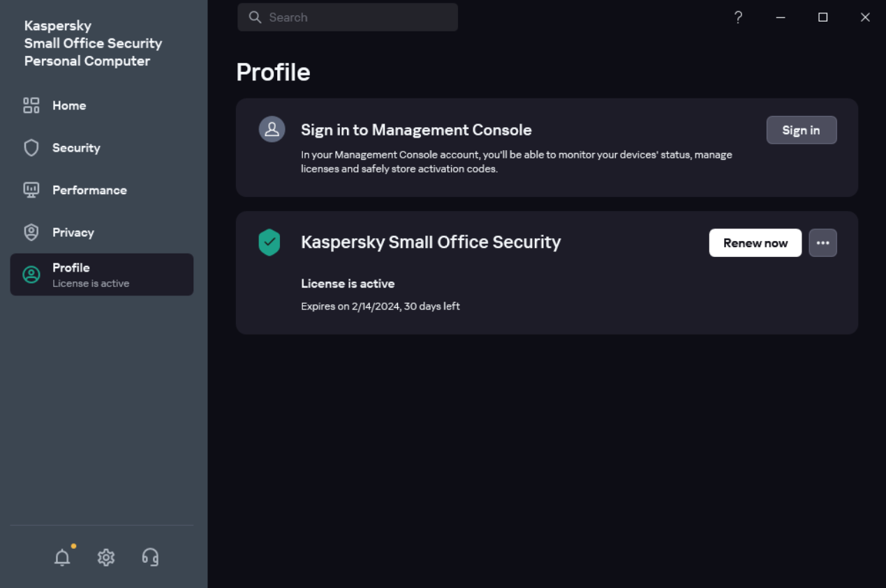Click the green shield checkmark license icon
886x588 pixels.
(x=269, y=242)
